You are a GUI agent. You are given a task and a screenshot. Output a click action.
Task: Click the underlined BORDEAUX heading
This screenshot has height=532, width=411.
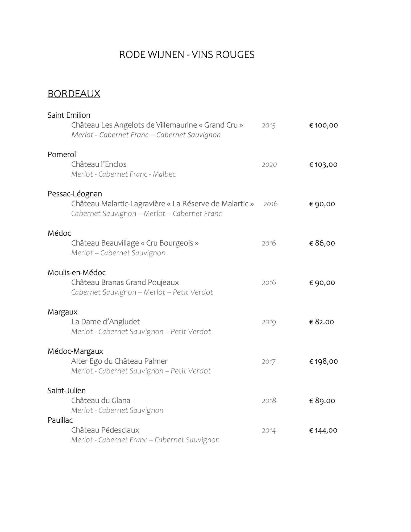tap(74, 94)
